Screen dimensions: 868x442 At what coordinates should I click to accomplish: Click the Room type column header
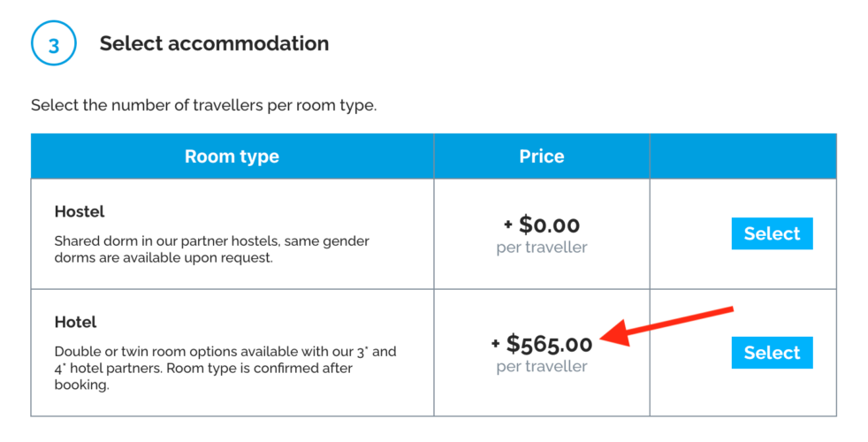tap(232, 156)
